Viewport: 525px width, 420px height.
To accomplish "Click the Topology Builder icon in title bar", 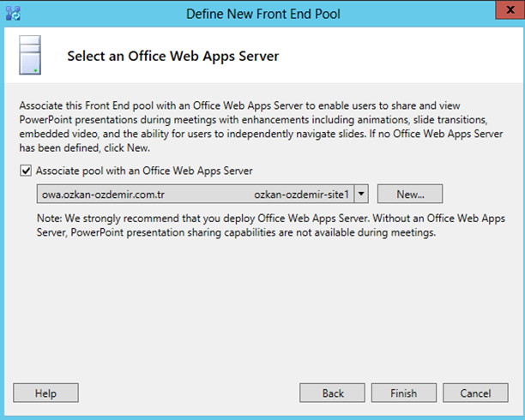I will (13, 14).
